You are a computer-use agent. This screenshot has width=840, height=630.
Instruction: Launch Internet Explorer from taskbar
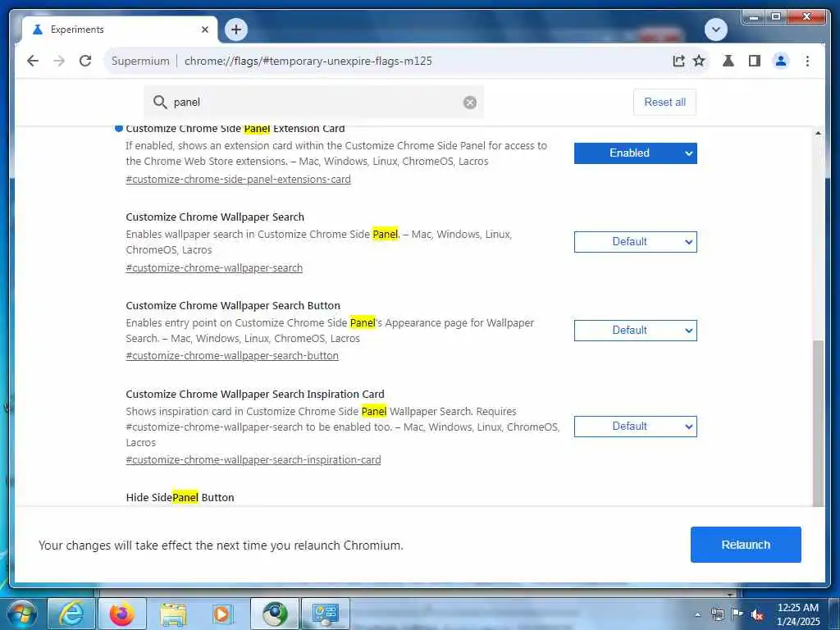point(71,614)
